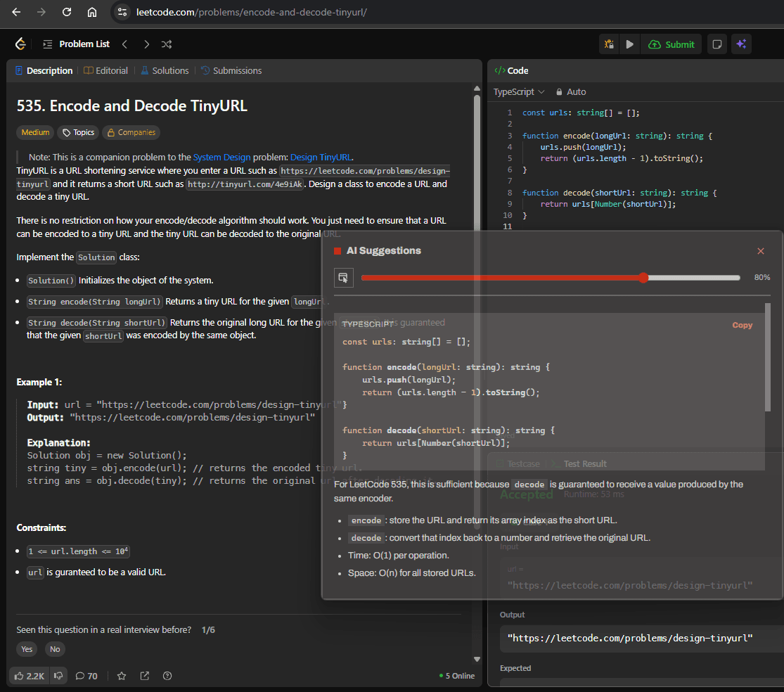
Task: Open the browser home page icon
Action: tap(92, 12)
